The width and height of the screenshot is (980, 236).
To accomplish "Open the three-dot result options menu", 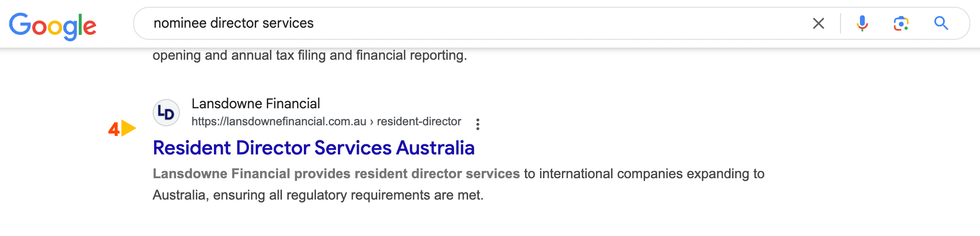I will coord(478,124).
